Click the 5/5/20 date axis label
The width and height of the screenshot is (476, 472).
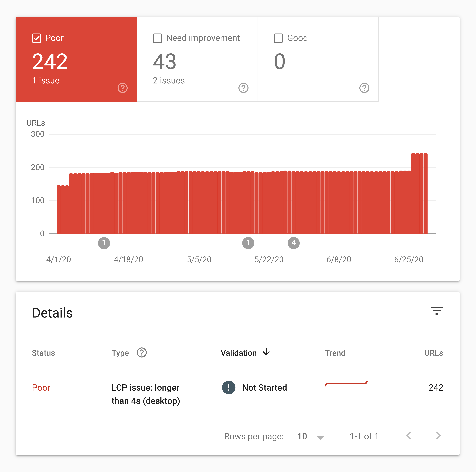coord(199,259)
